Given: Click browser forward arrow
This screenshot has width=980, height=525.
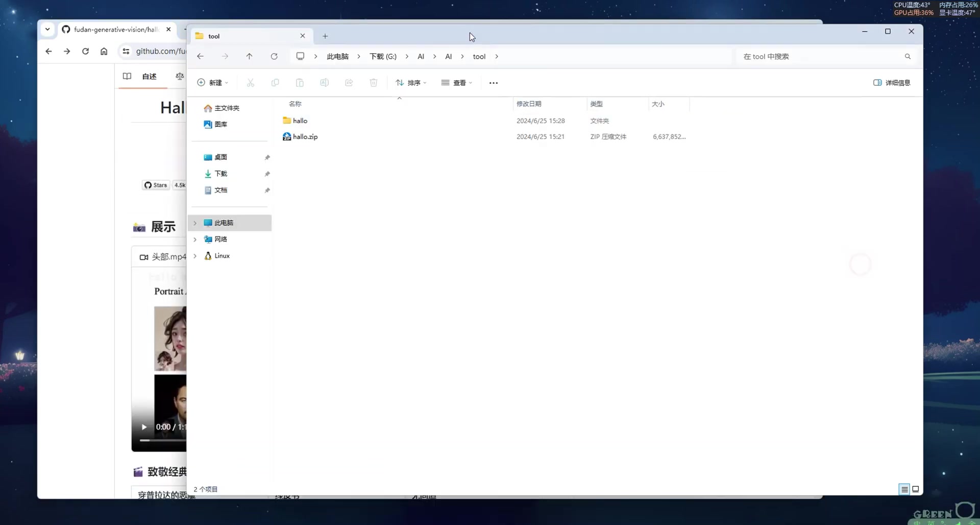Looking at the screenshot, I should 67,51.
